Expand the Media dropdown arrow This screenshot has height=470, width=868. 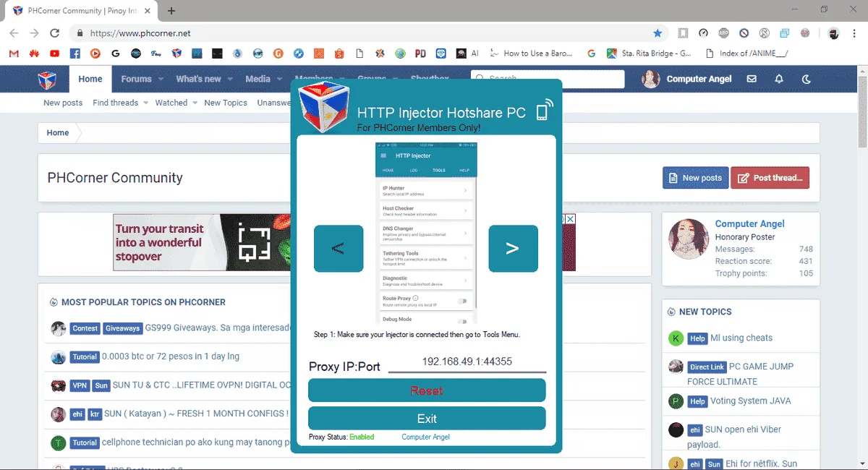tap(279, 80)
